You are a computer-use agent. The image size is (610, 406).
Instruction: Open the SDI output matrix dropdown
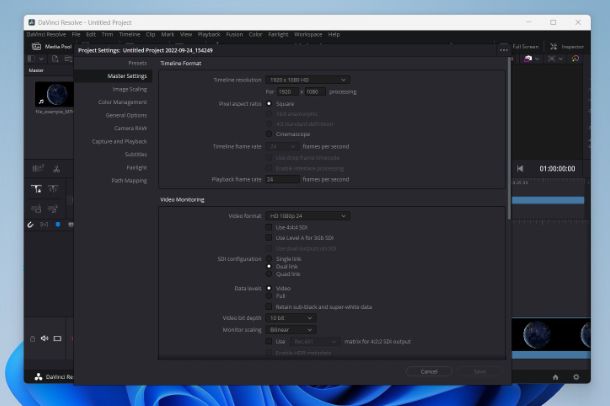315,341
